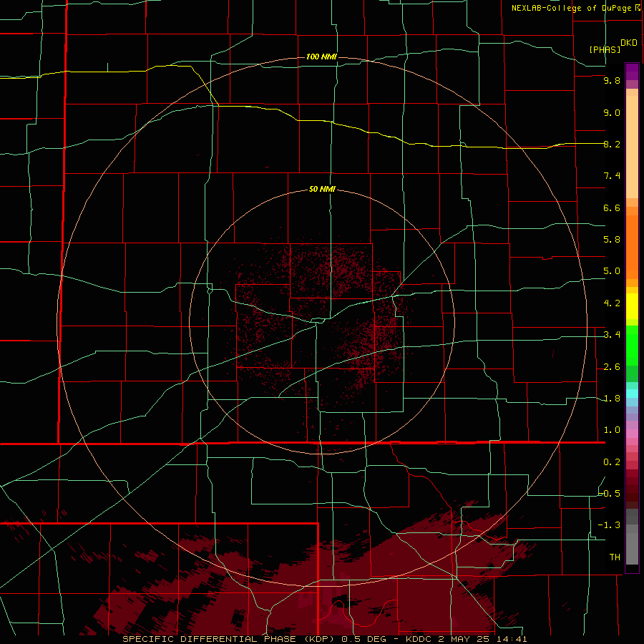Pick the bright green color bar segment
Image resolution: width=644 pixels, height=644 pixels.
pos(632,345)
